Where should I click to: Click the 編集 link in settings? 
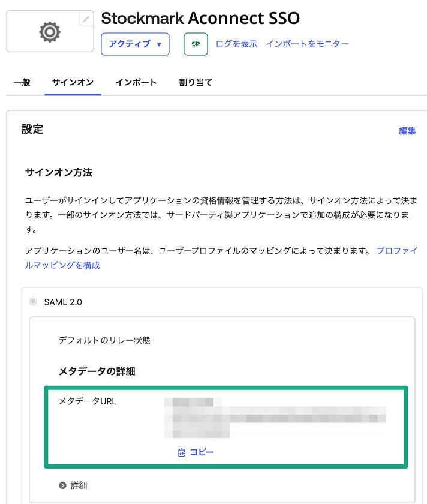[x=407, y=131]
